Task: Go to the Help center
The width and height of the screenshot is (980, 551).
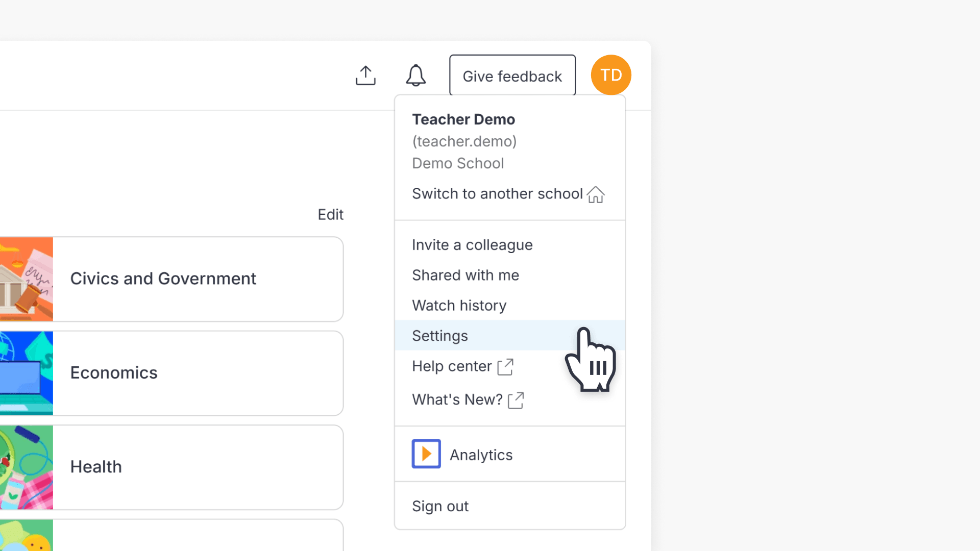Action: point(452,366)
